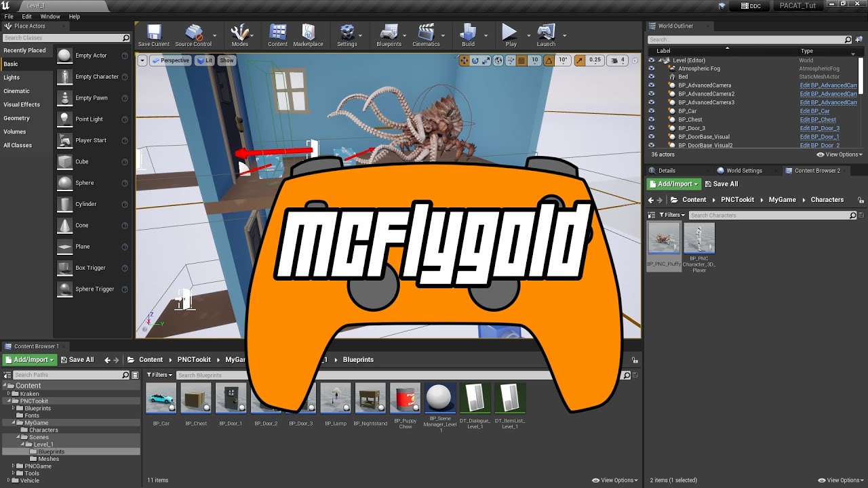Open grid snap value 10 dropdown
Viewport: 868px width, 488px height.
coord(534,60)
